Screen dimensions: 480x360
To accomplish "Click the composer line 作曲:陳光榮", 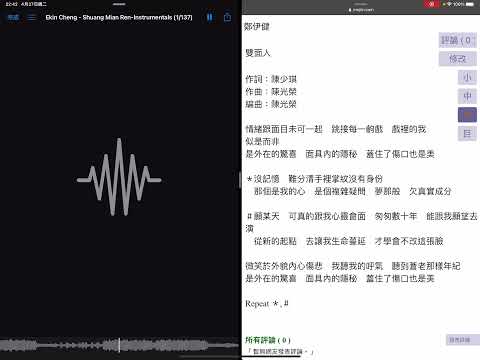I will click(x=271, y=92).
